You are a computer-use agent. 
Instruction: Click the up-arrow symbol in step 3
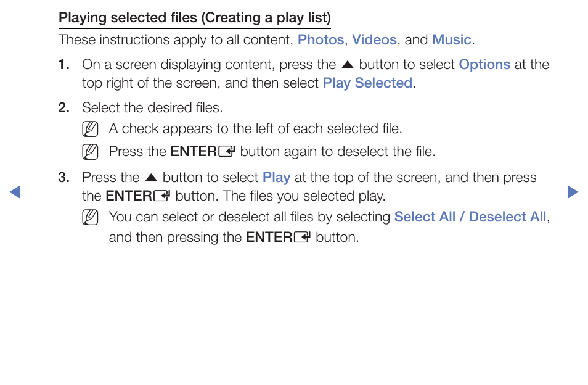[151, 178]
